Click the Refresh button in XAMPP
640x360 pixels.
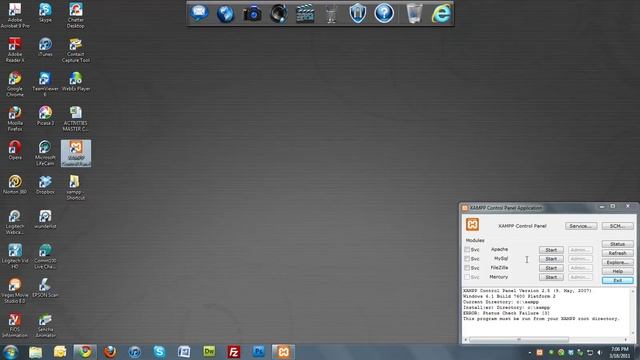click(x=617, y=253)
